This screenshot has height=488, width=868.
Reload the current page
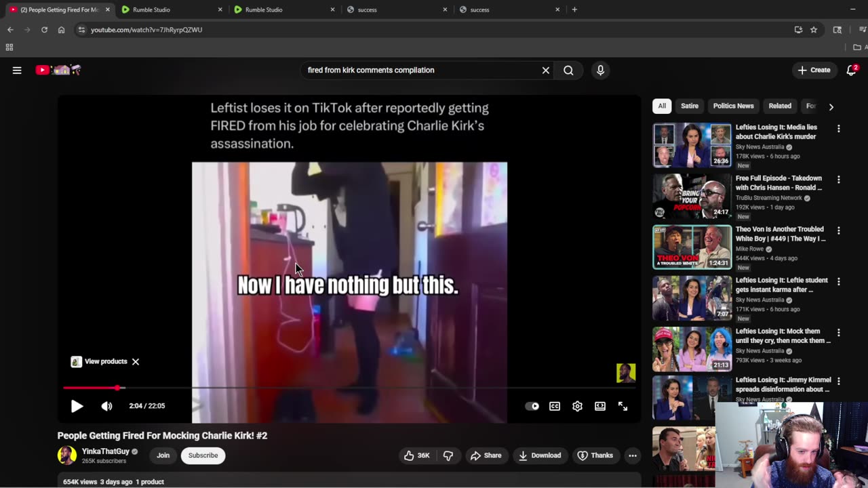44,30
